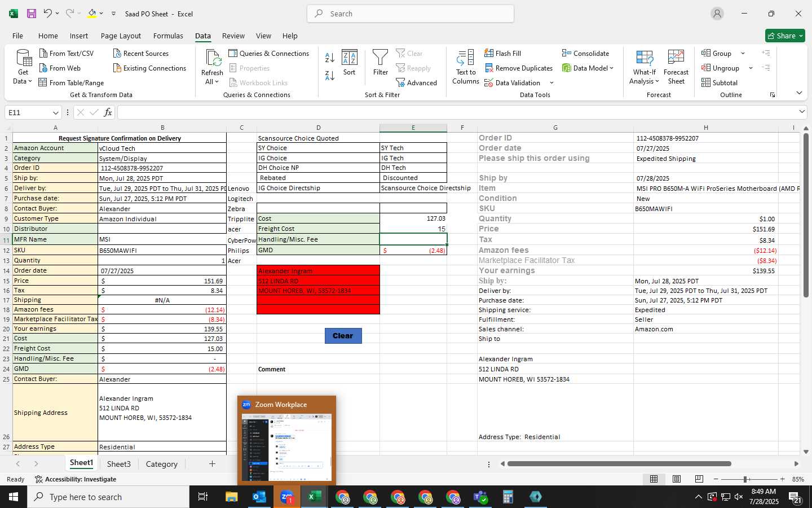Screen dimensions: 812x508
Task: Open Task View on taskbar
Action: (x=203, y=497)
